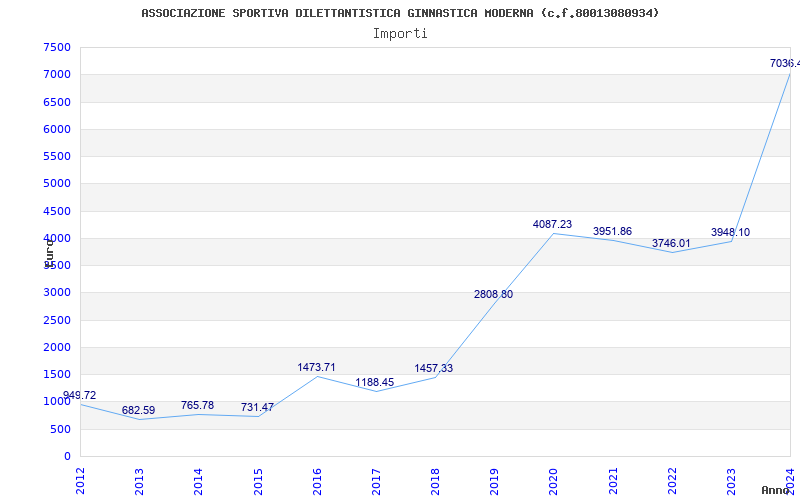Select the 949.72 data label
Screen dimensions: 800x500
(79, 395)
